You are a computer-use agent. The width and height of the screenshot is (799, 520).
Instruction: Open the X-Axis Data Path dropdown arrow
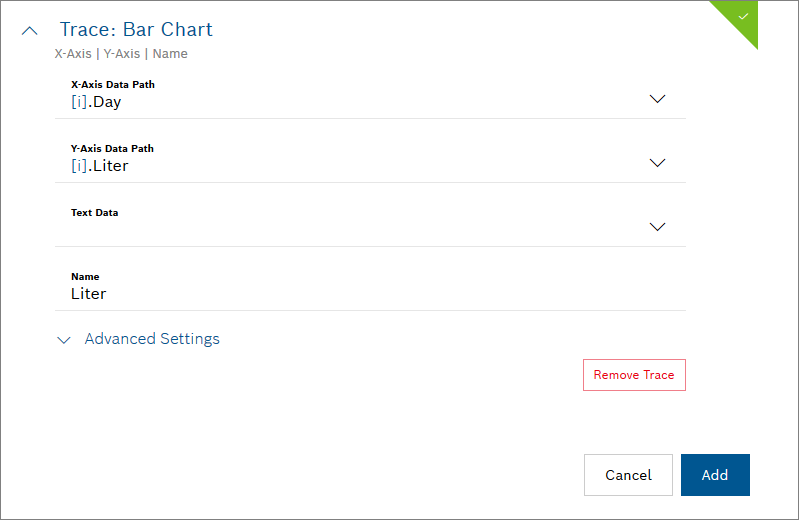coord(657,99)
